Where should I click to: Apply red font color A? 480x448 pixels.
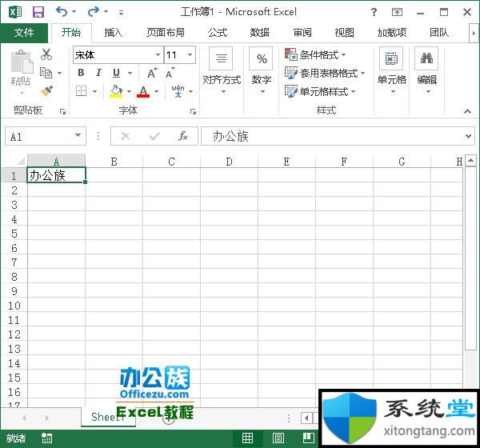tap(143, 91)
